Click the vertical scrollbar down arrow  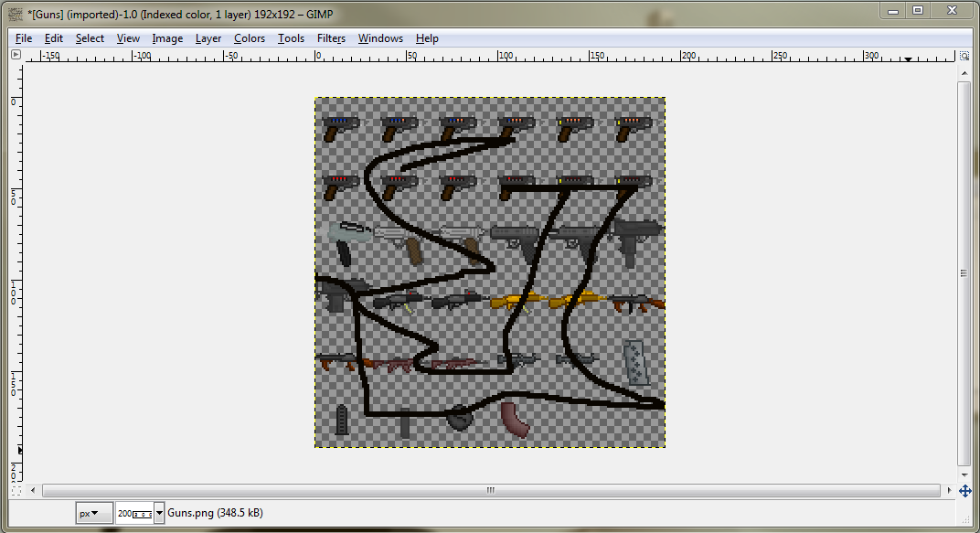click(964, 474)
